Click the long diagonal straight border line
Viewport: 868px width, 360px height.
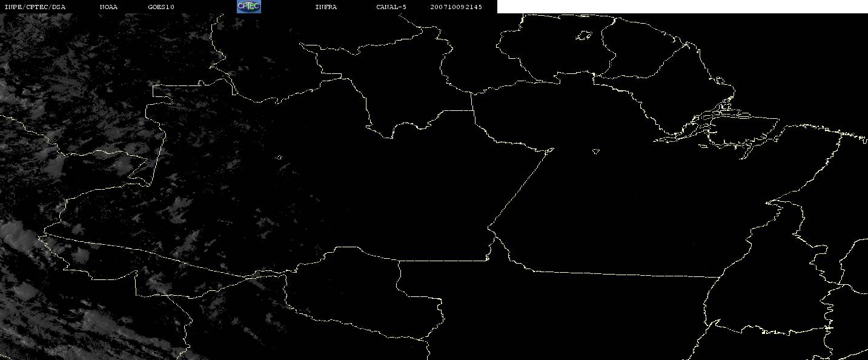(x=521, y=188)
